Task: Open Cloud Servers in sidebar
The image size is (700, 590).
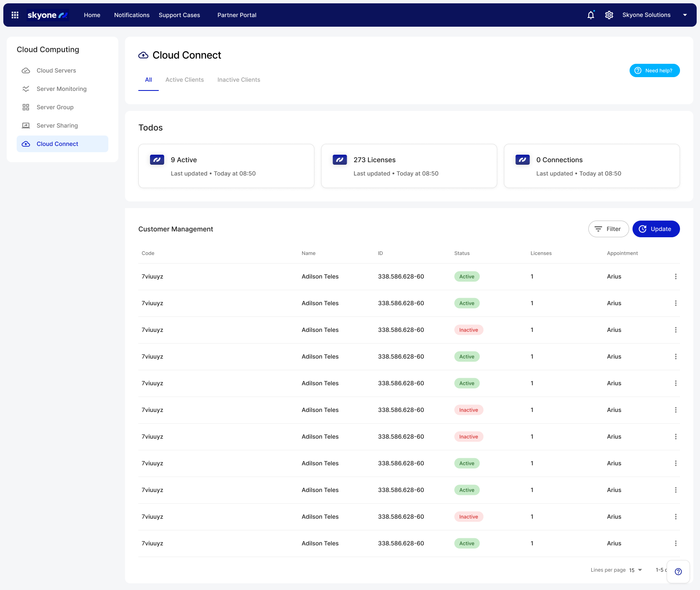Action: coord(56,70)
